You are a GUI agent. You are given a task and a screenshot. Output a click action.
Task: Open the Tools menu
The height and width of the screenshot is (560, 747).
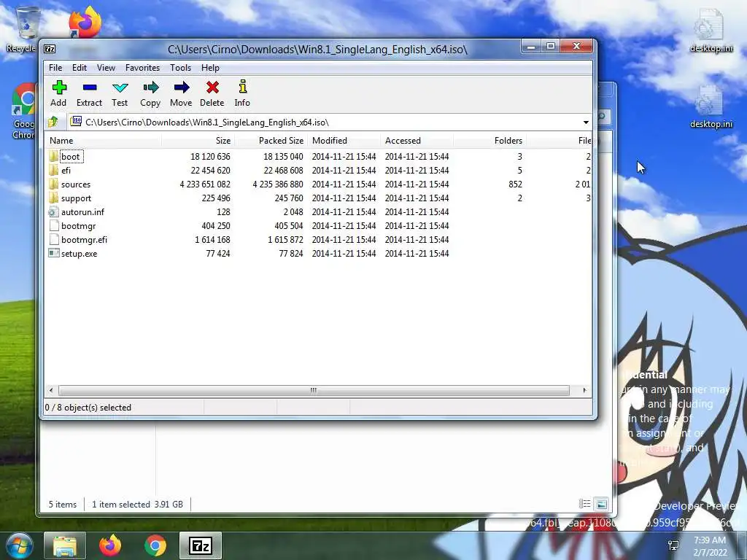tap(181, 68)
